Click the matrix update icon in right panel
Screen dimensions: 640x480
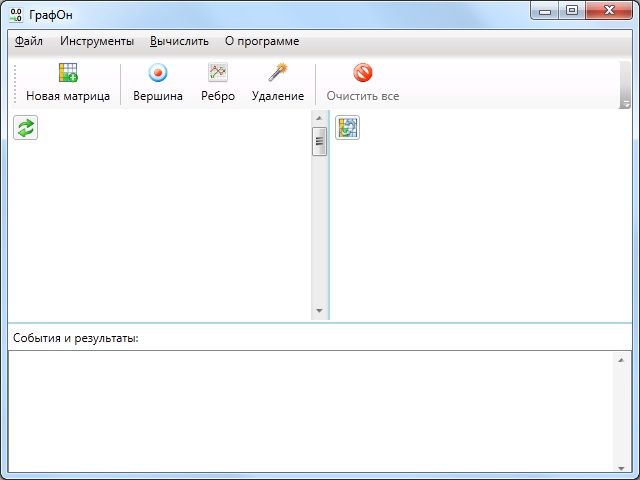click(x=347, y=128)
